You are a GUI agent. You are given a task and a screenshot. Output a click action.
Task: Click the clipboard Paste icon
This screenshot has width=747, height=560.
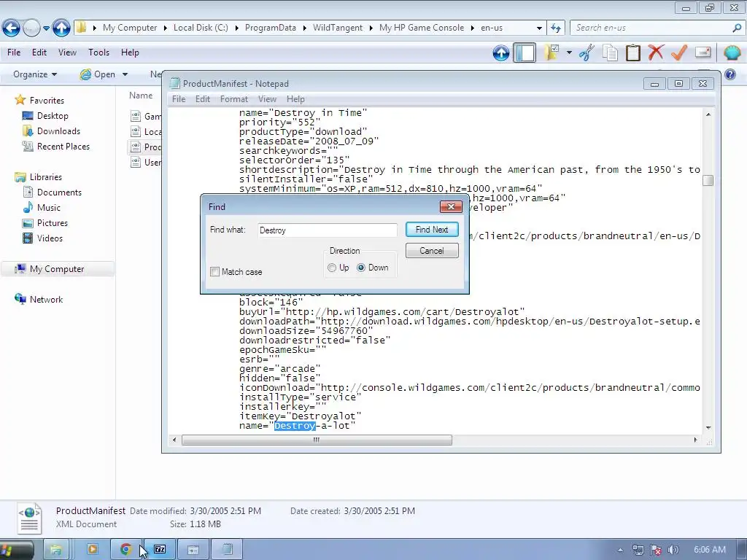632,52
